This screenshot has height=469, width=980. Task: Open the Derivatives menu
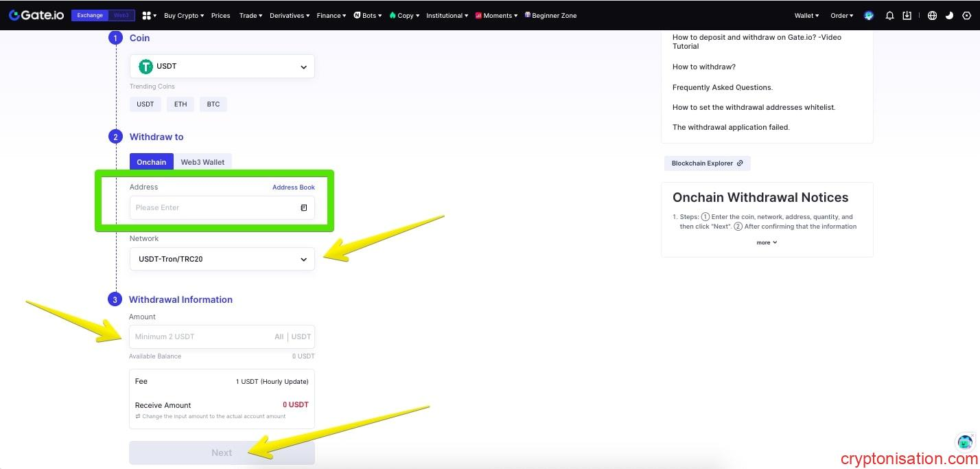click(289, 15)
